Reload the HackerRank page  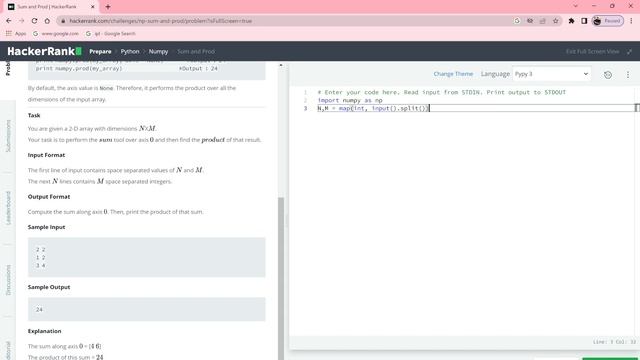(x=34, y=21)
